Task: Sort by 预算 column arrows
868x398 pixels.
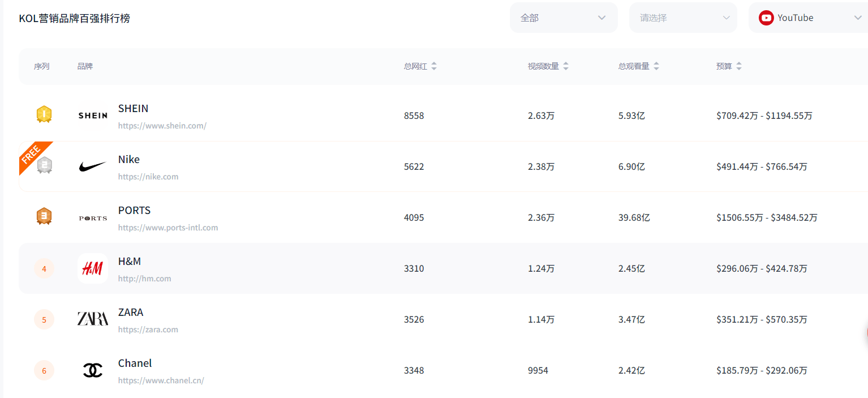Action: (x=739, y=66)
